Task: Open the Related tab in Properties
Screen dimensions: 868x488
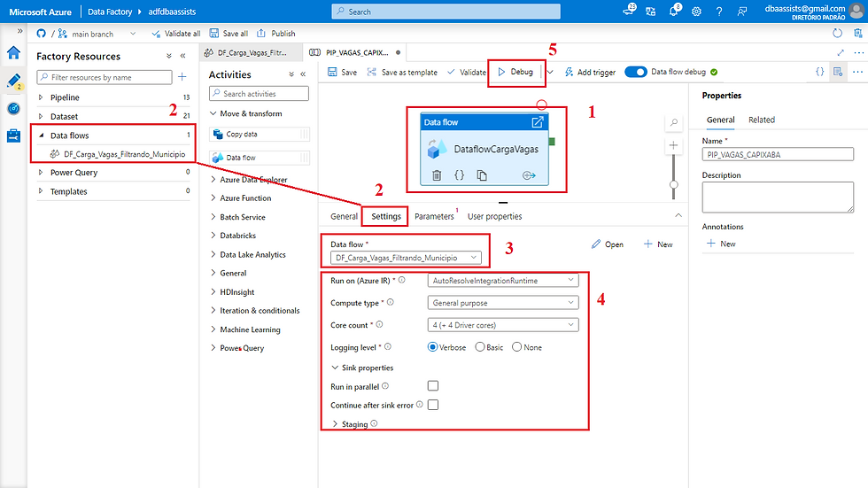Action: coord(762,120)
